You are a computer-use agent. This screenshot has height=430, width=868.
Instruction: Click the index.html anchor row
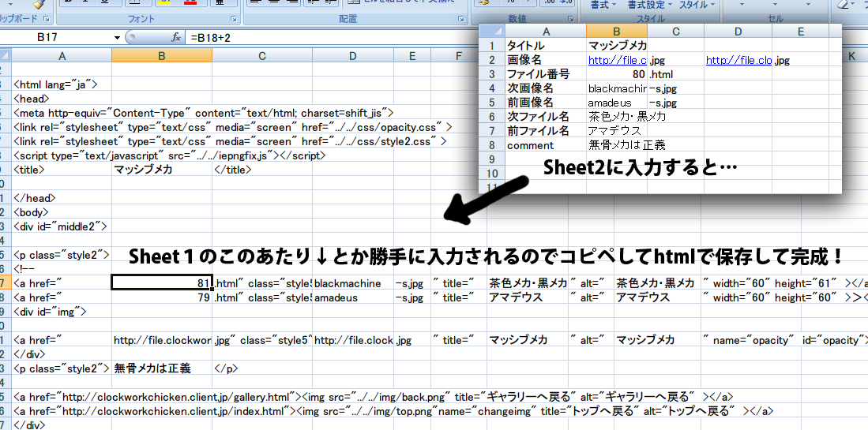[x=393, y=411]
